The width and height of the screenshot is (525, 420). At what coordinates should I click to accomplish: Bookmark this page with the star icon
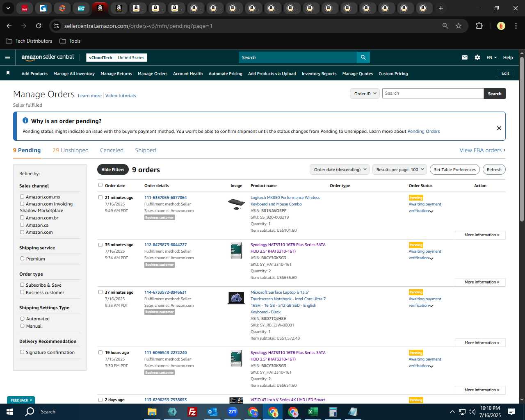(x=459, y=26)
